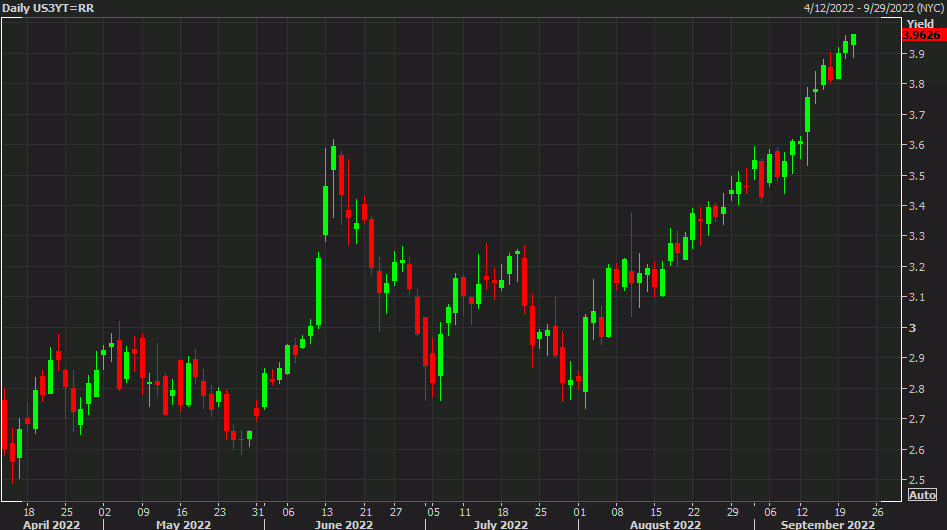Click the Yield axis header label
947x530 pixels.
tap(919, 22)
